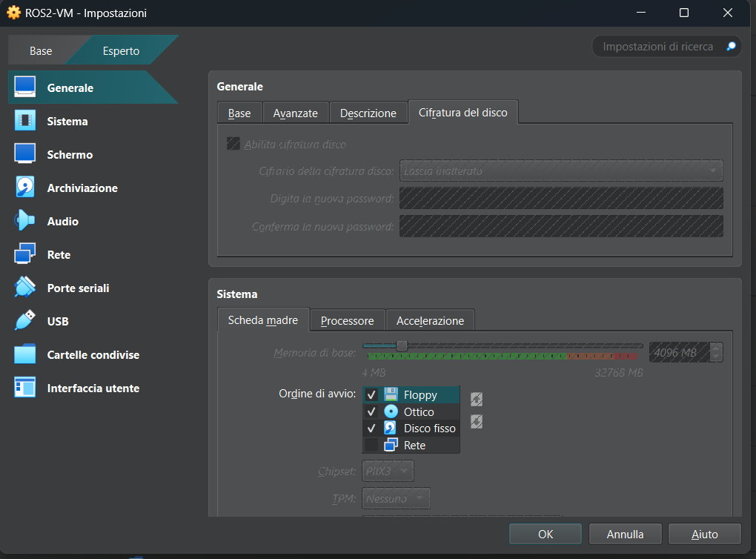Click the VirtualBox gear icon in title bar
Image resolution: width=756 pixels, height=559 pixels.
(13, 13)
